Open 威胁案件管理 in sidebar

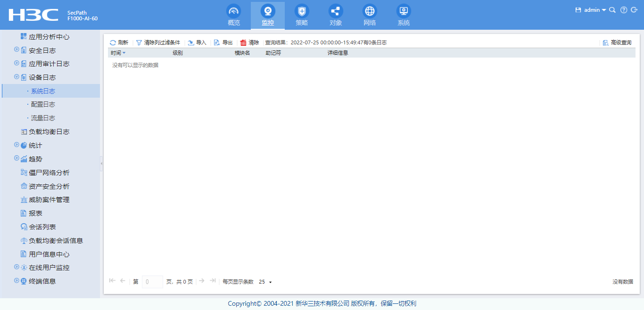[x=50, y=200]
